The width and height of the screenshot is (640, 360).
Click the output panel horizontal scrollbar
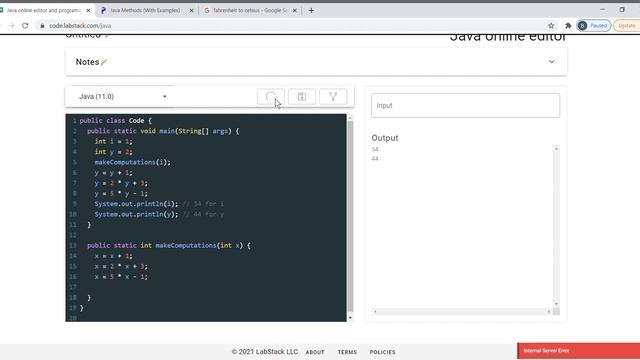point(462,311)
